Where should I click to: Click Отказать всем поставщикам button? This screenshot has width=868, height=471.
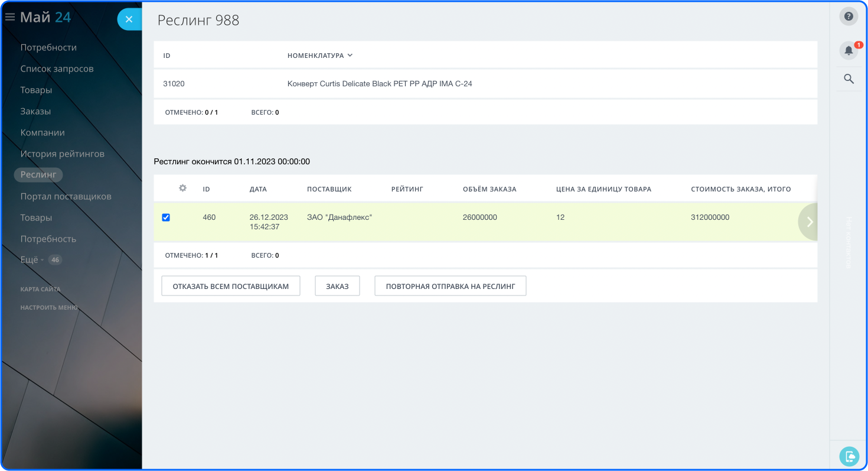(x=231, y=286)
